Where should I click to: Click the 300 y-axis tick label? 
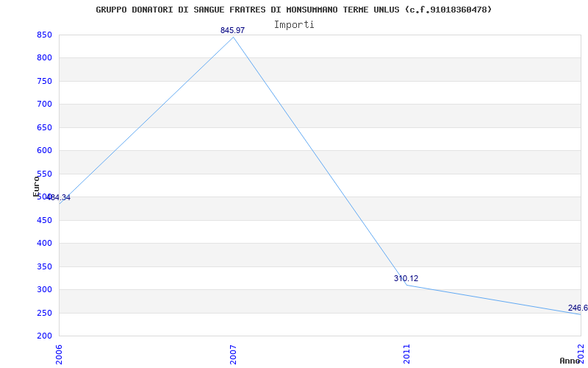pos(44,289)
